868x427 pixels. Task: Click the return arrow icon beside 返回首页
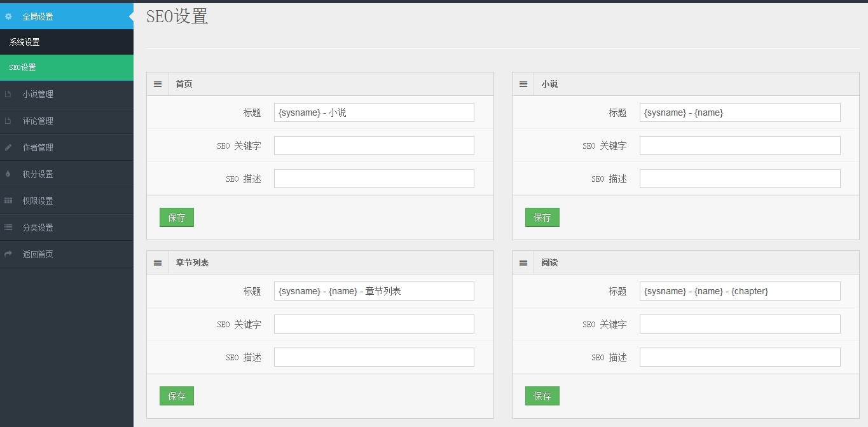pos(8,254)
